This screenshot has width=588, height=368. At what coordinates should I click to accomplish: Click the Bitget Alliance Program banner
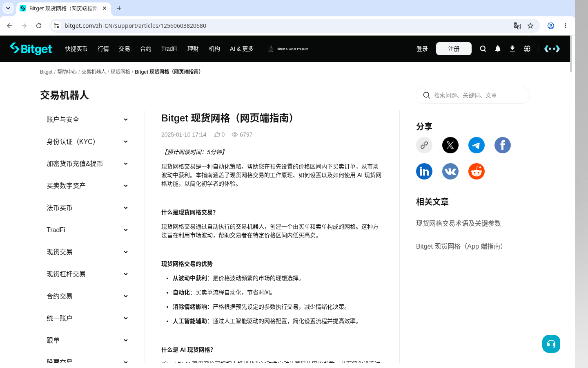(x=288, y=49)
